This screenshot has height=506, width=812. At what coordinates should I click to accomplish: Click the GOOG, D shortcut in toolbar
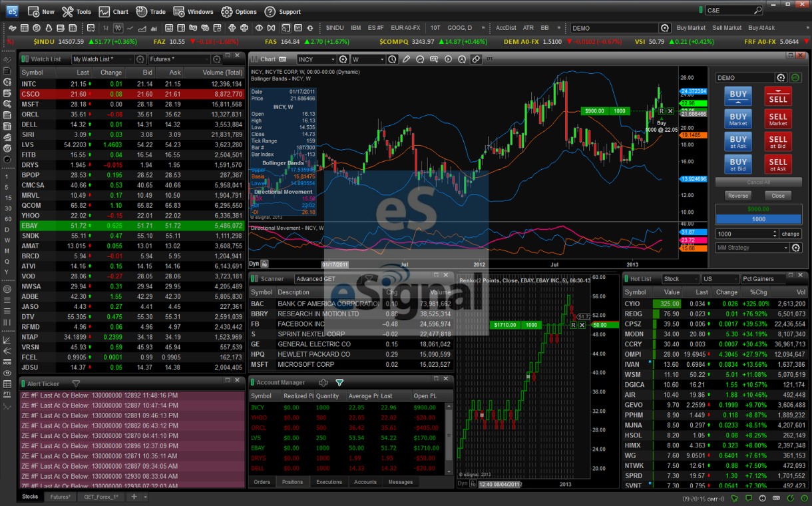coord(459,28)
